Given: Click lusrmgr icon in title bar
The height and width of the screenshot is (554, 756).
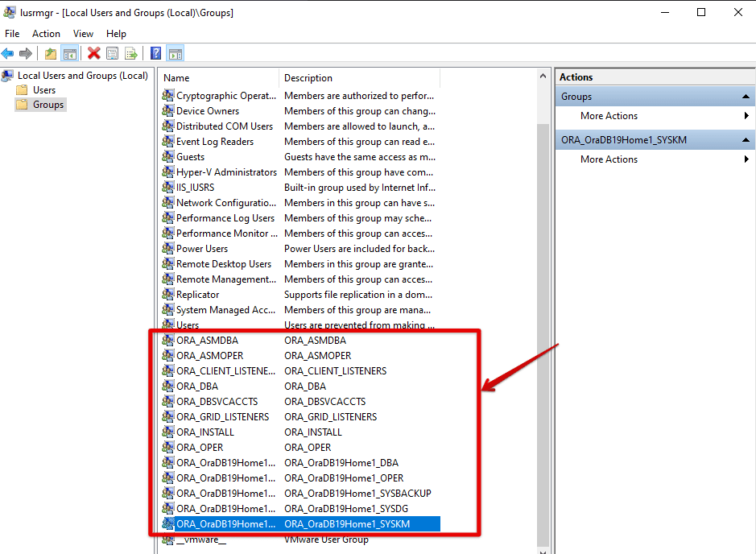Looking at the screenshot, I should tap(10, 12).
